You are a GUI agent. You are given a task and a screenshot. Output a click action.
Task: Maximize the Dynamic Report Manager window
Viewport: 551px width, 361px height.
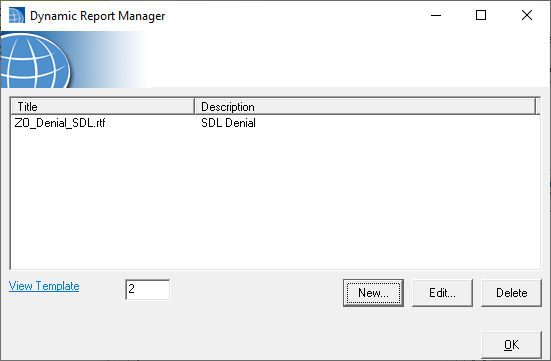click(x=481, y=15)
